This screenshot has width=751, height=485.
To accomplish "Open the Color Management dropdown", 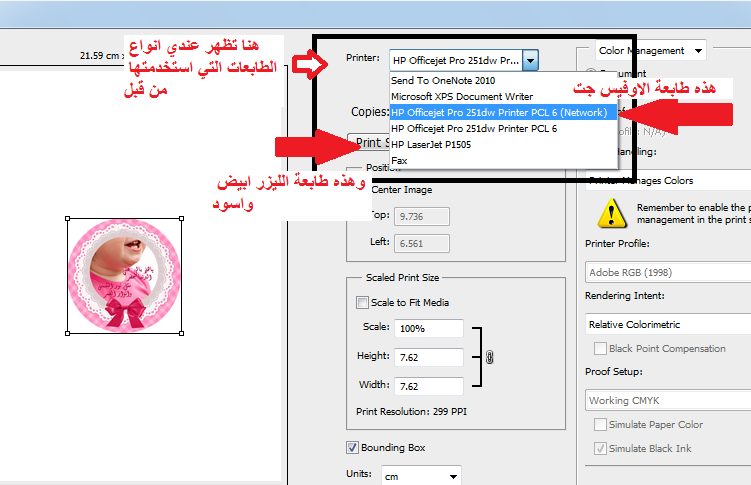I will click(x=650, y=50).
